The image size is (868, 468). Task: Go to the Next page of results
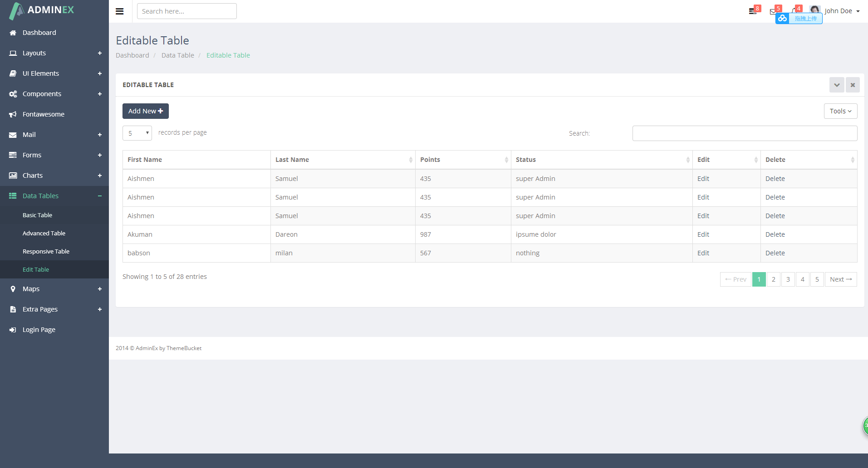click(841, 279)
